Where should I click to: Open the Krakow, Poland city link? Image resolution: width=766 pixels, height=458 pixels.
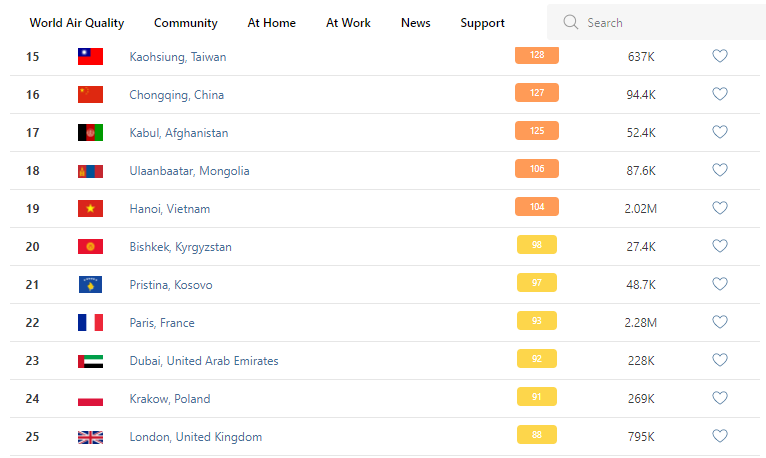click(x=170, y=399)
